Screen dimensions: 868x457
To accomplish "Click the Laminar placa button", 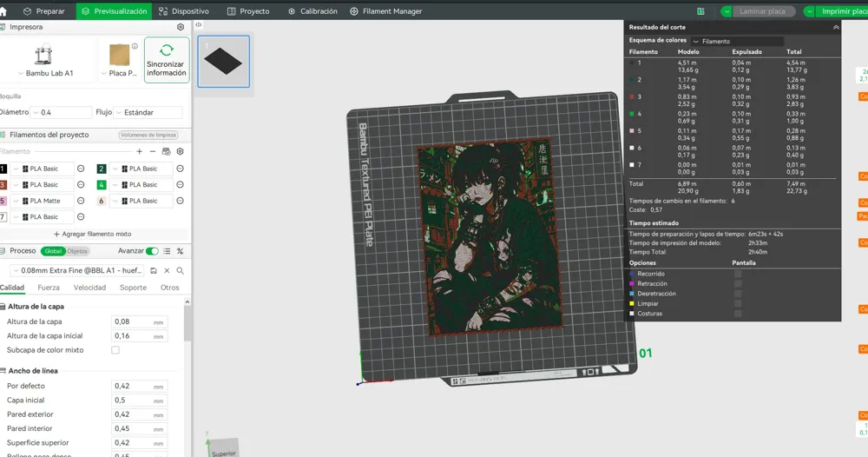I will (762, 11).
